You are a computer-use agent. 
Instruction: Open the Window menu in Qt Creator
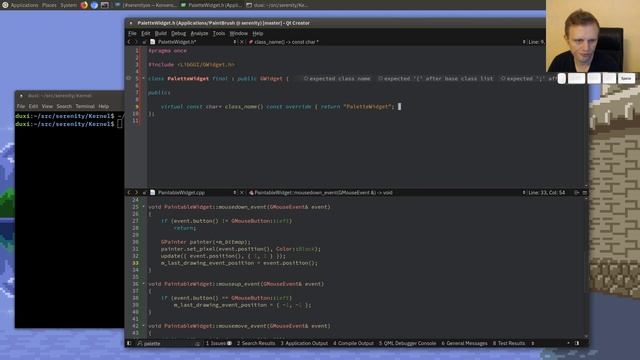tap(238, 33)
